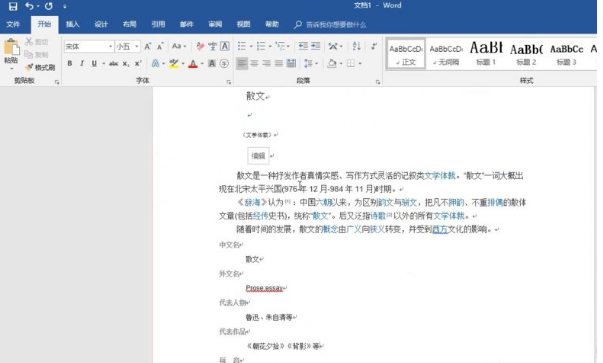Apply multilevel list
The height and width of the screenshot is (363, 603).
tap(280, 47)
